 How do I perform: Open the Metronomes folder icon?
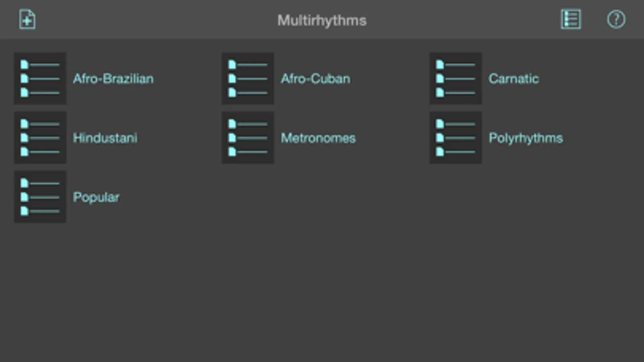pyautogui.click(x=248, y=138)
